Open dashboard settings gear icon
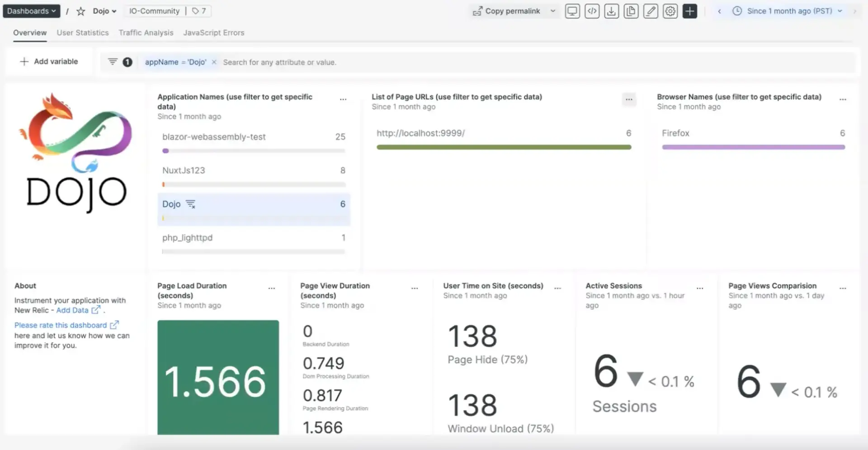This screenshot has height=450, width=868. tap(670, 11)
